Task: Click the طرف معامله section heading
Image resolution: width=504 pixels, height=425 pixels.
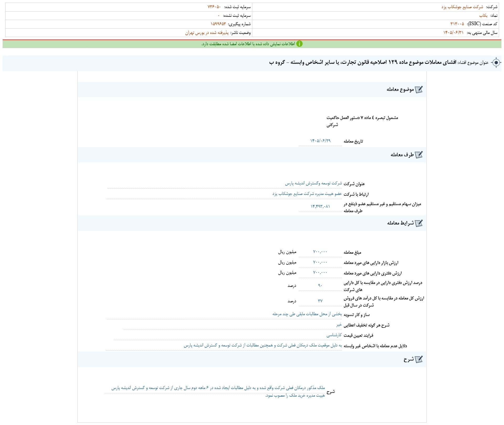Action: 402,155
